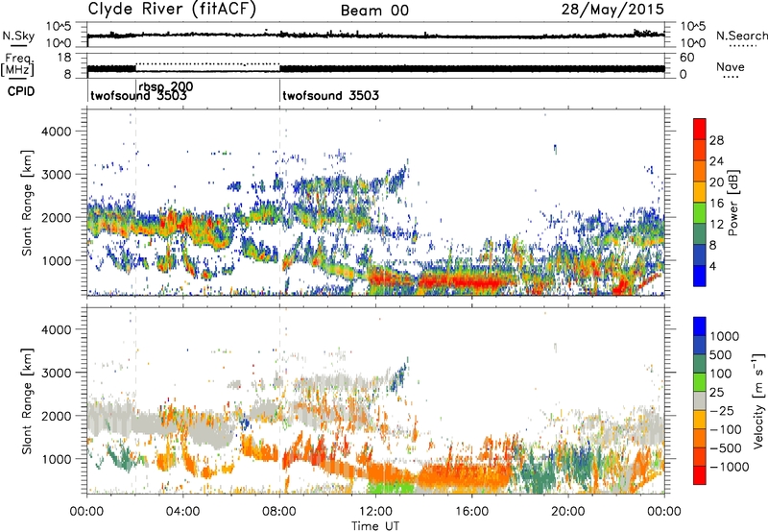Click the date "28/May/2015"
The width and height of the screenshot is (768, 532).
tap(612, 10)
